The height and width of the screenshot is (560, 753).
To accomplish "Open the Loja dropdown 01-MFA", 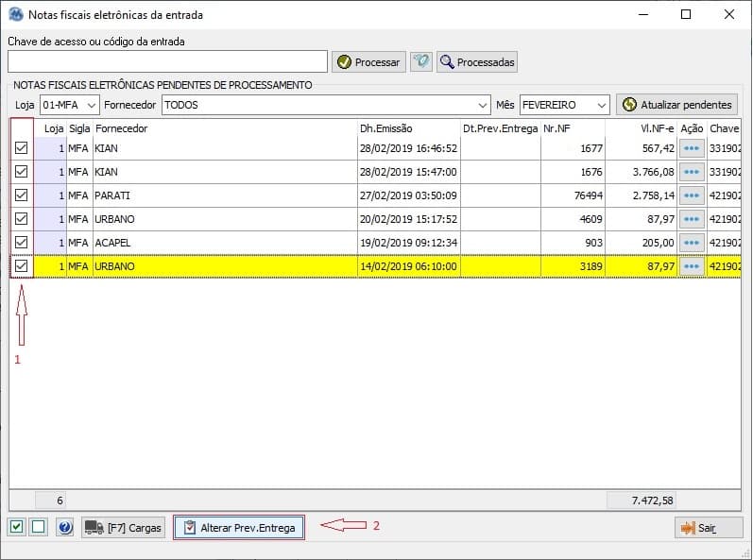I will (x=69, y=105).
